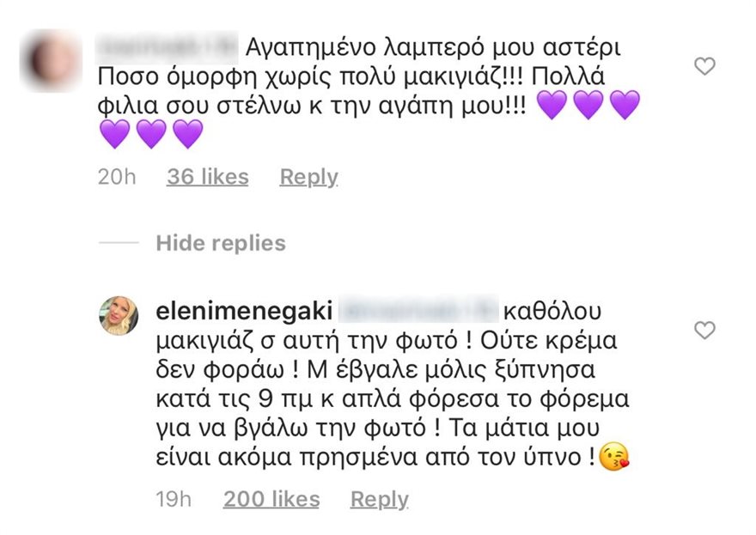Screen dimensions: 756x535
Task: Click the 19h timestamp on the reply
Action: coord(174,499)
